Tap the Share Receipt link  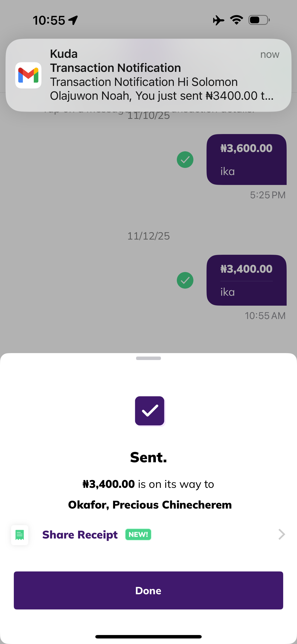[x=80, y=535]
